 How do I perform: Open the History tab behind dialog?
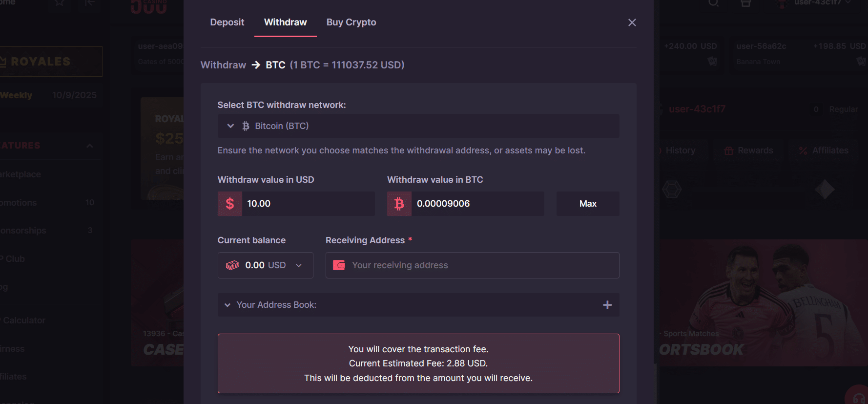(x=680, y=150)
